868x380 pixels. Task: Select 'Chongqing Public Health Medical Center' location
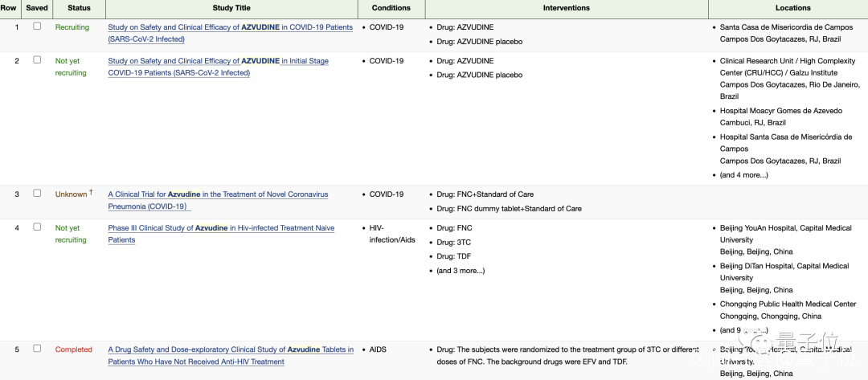(788, 304)
